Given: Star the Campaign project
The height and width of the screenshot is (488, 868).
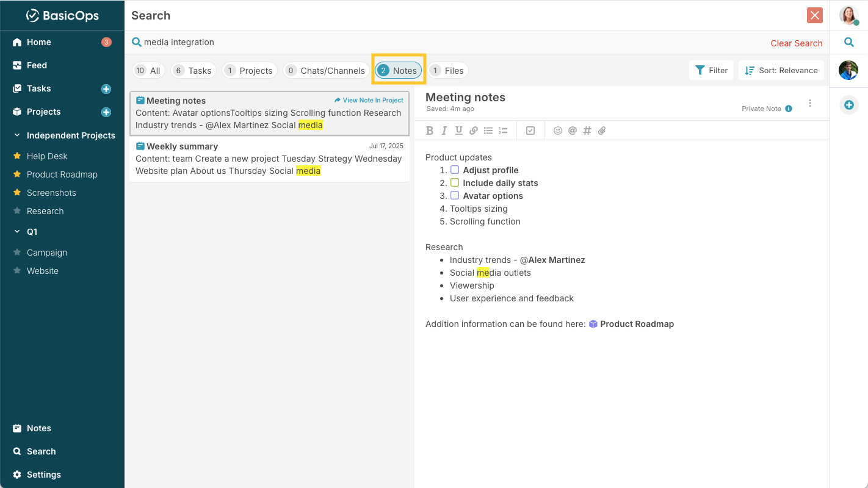Looking at the screenshot, I should pos(17,253).
